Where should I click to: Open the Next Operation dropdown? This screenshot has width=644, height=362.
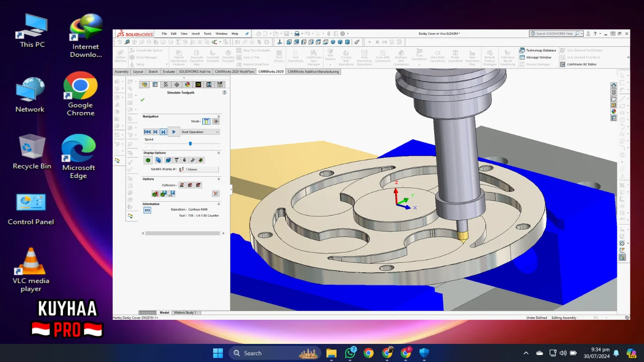coord(200,132)
